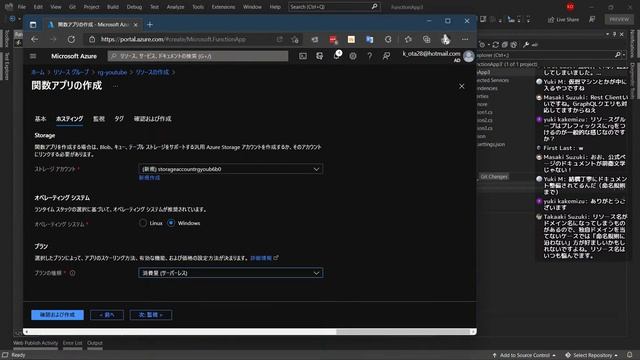Click Solution Explorer properties wrench icon
This screenshot has width=640, height=360.
[x=526, y=44]
